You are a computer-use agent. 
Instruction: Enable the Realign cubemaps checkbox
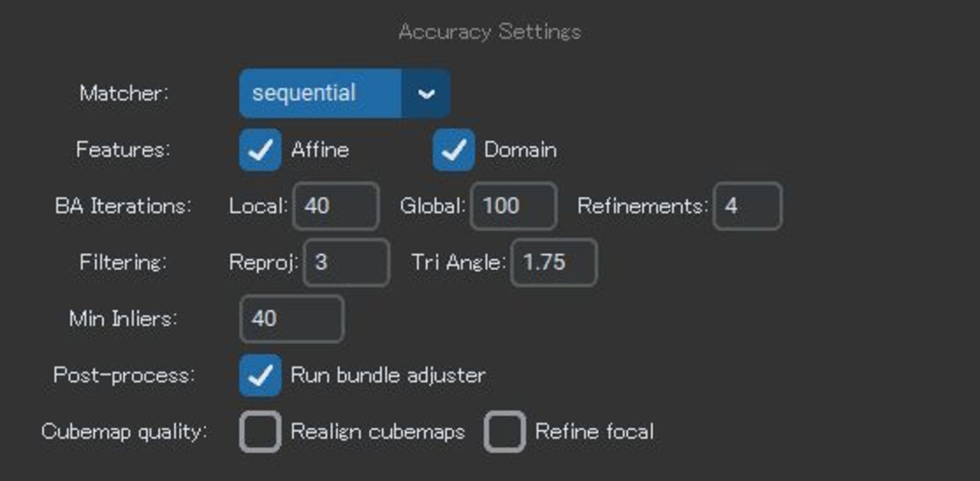point(260,431)
